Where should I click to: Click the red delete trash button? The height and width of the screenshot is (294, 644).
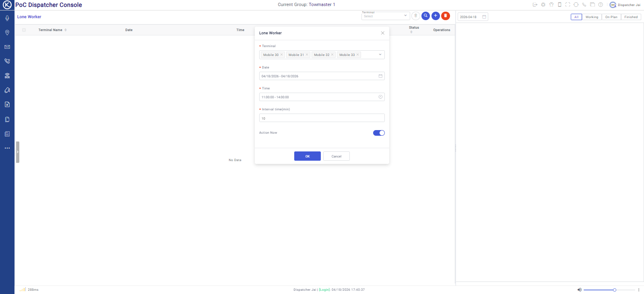tap(446, 16)
